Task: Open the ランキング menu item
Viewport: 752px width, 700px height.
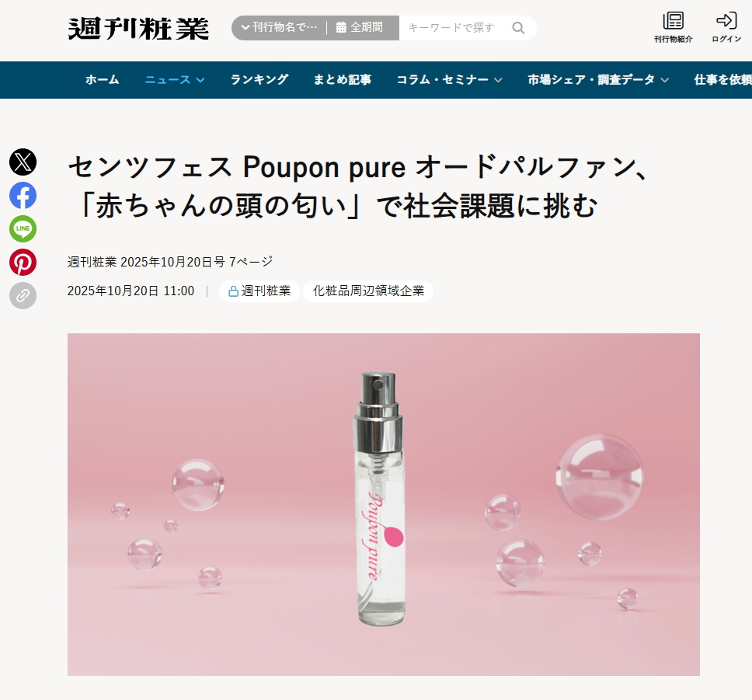Action: point(259,80)
